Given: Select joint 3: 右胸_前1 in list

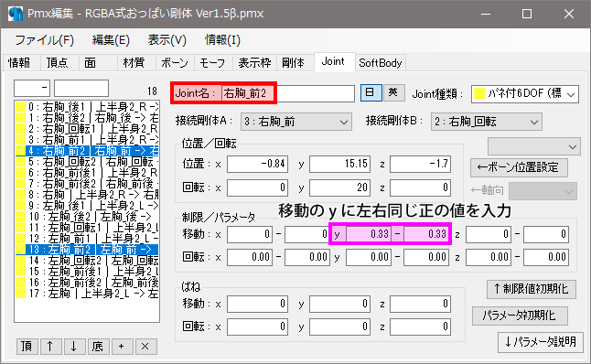Looking at the screenshot, I should [87, 140].
